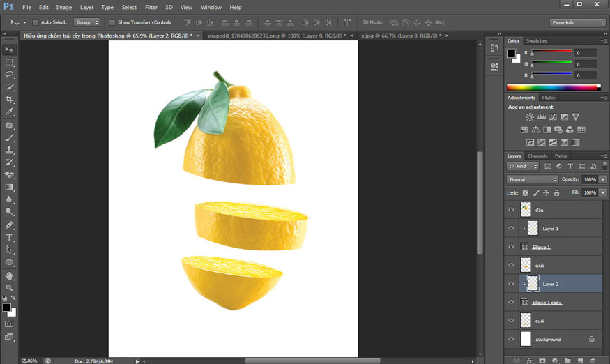Image resolution: width=610 pixels, height=364 pixels.
Task: Add Brightness/Contrast adjustment icon
Action: 529,116
